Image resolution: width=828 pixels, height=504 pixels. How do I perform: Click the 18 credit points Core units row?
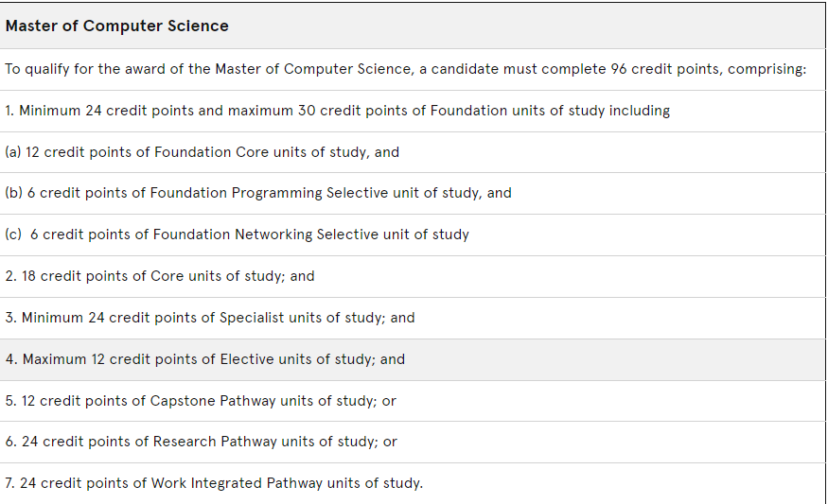point(413,276)
